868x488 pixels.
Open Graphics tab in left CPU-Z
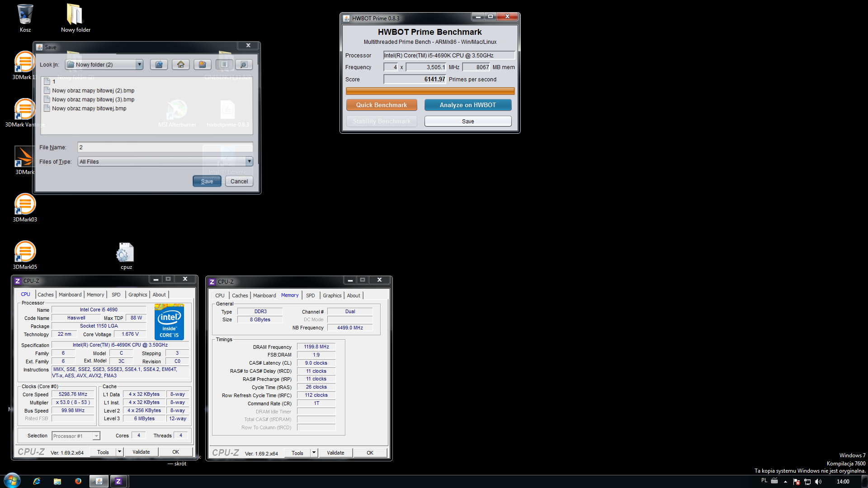137,295
